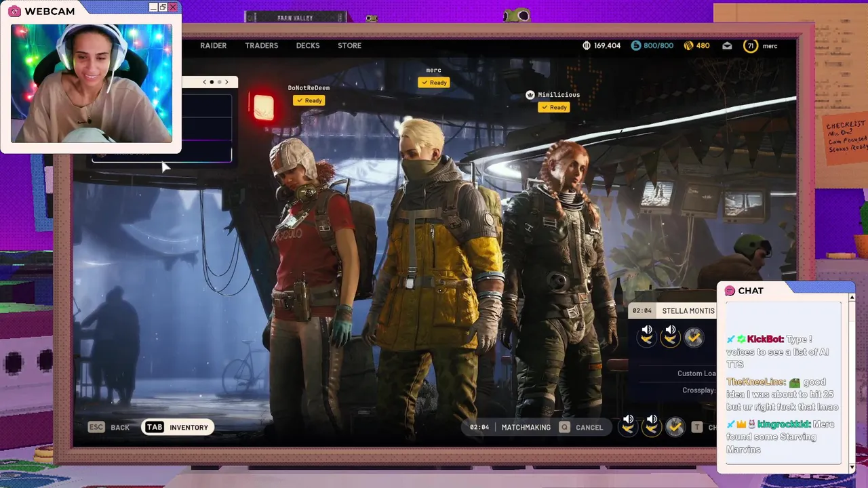Open the mail envelope icon
868x488 pixels.
tap(727, 45)
